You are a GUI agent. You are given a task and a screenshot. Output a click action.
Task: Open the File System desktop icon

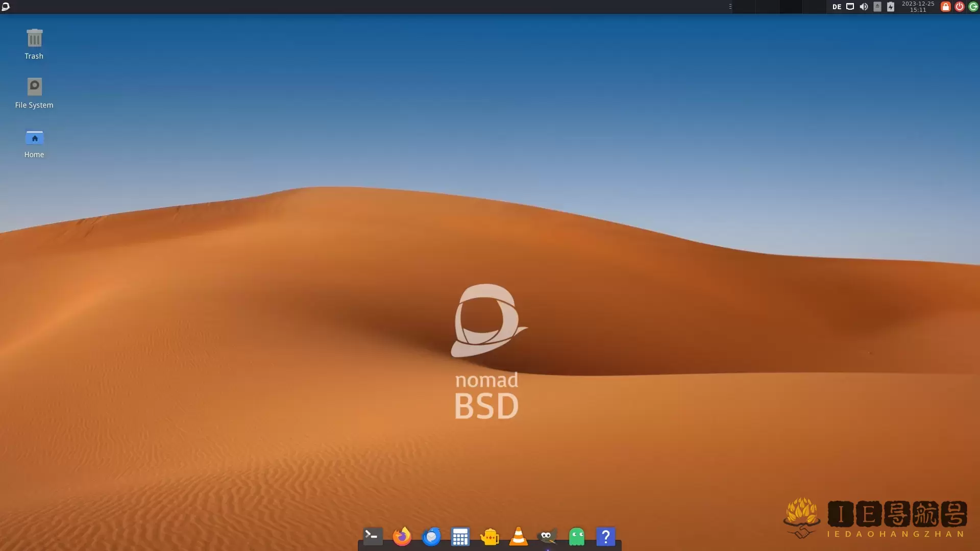click(34, 93)
